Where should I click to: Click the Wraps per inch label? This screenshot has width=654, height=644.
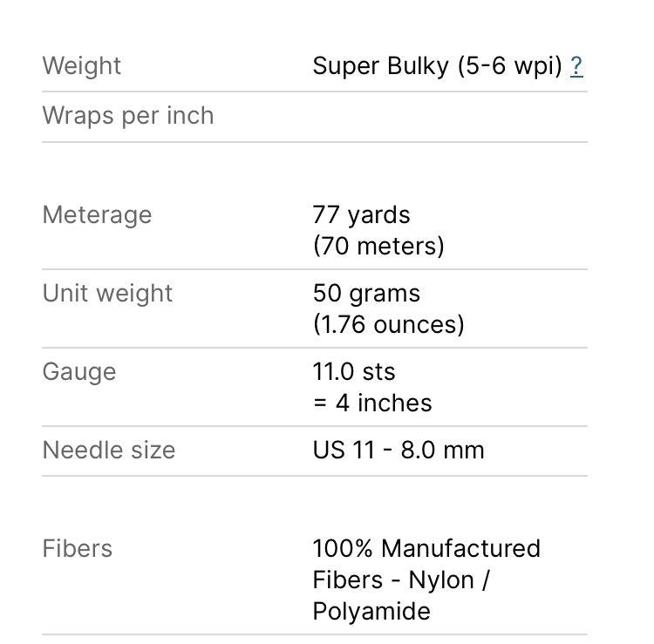coord(128,116)
